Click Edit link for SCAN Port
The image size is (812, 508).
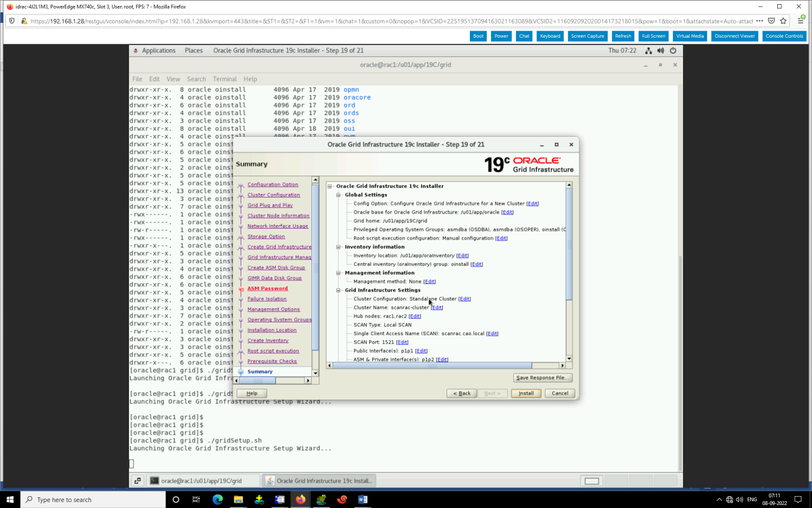(x=402, y=342)
